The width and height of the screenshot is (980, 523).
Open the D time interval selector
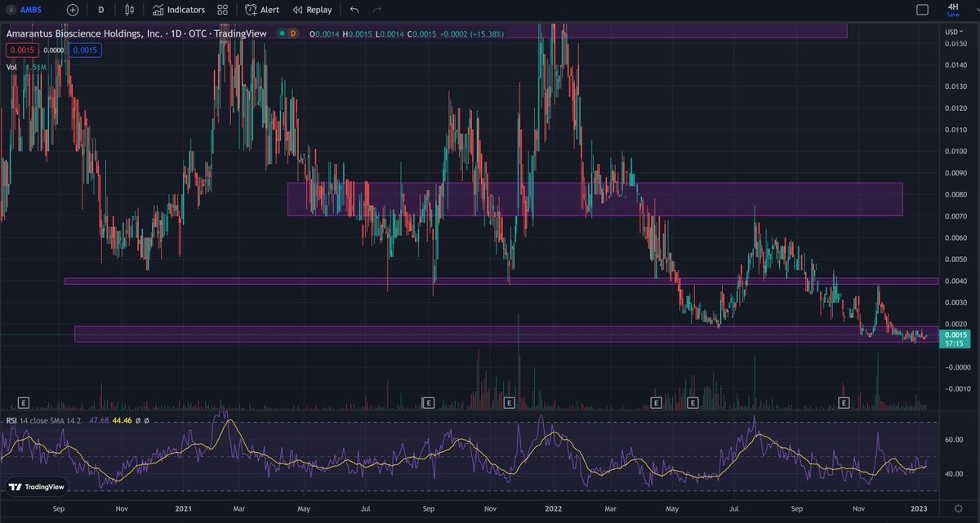pos(100,10)
